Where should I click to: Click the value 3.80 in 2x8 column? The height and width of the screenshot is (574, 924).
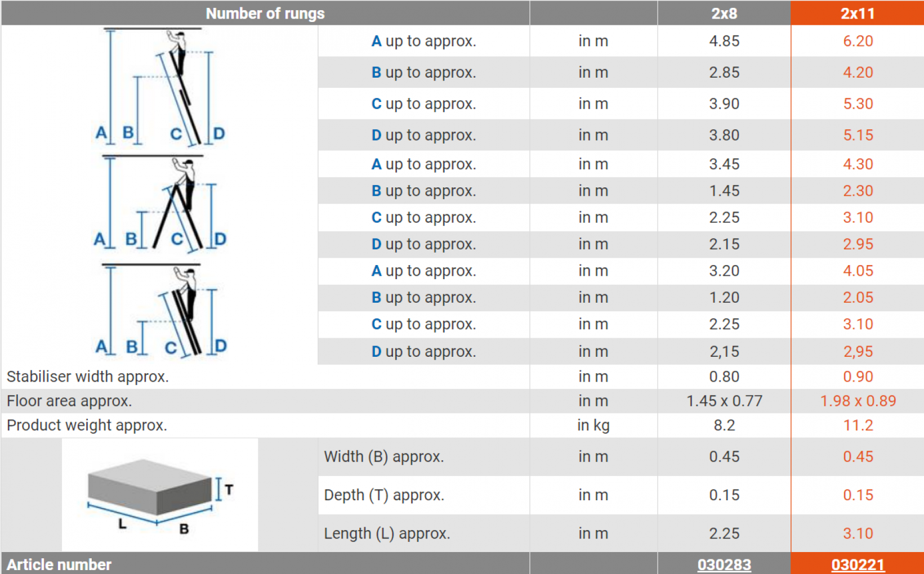click(724, 136)
